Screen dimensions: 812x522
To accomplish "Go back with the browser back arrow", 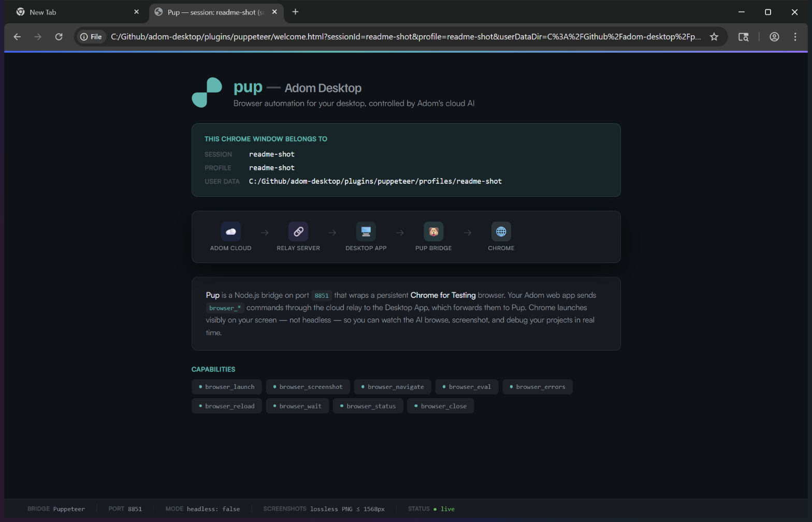I will (x=17, y=37).
